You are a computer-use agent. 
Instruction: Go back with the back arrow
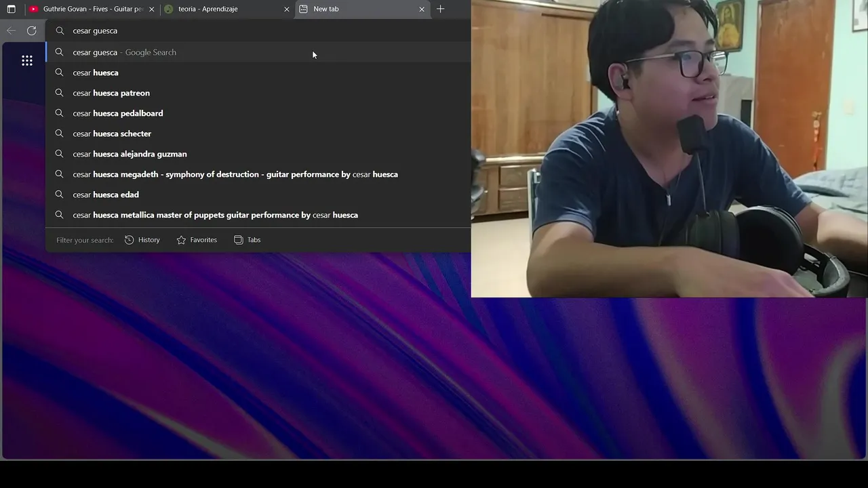(x=11, y=30)
